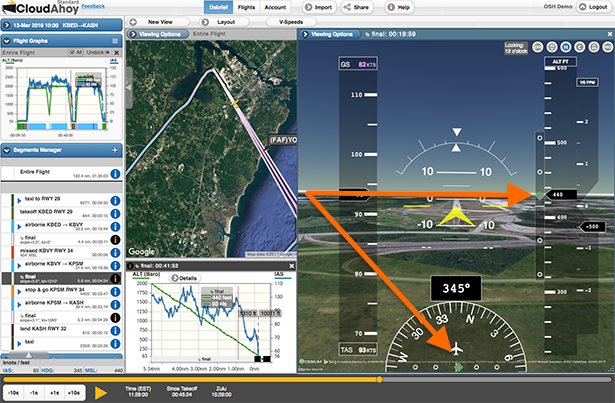Expand the airborne KPSM to KASH segment
This screenshot has height=403, width=615.
point(19,305)
